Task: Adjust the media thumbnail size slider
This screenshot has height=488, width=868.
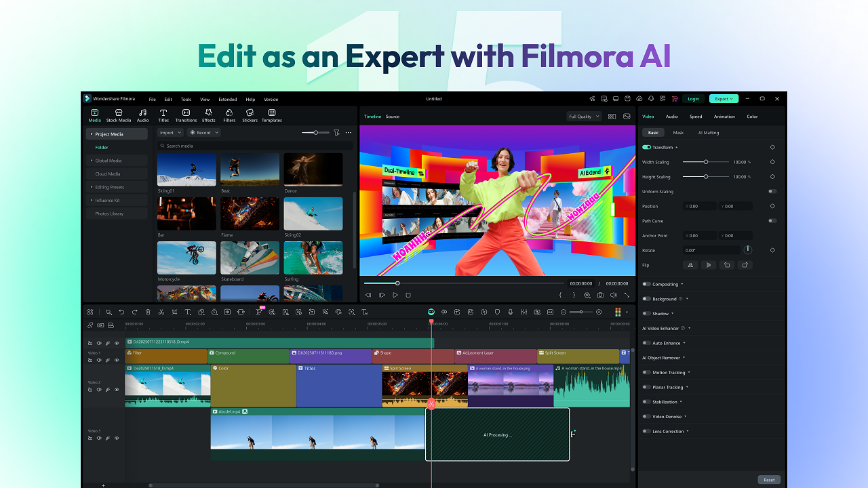Action: click(315, 133)
